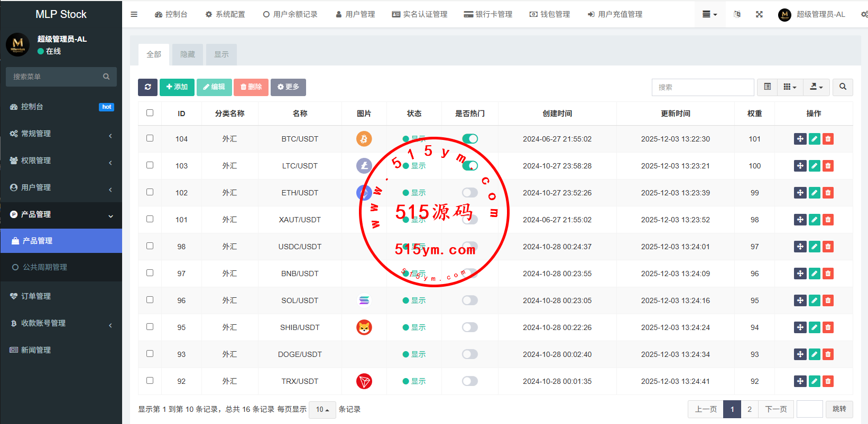Image resolution: width=868 pixels, height=424 pixels.
Task: Turn off hot toggle for BTC/USDT
Action: click(x=469, y=139)
